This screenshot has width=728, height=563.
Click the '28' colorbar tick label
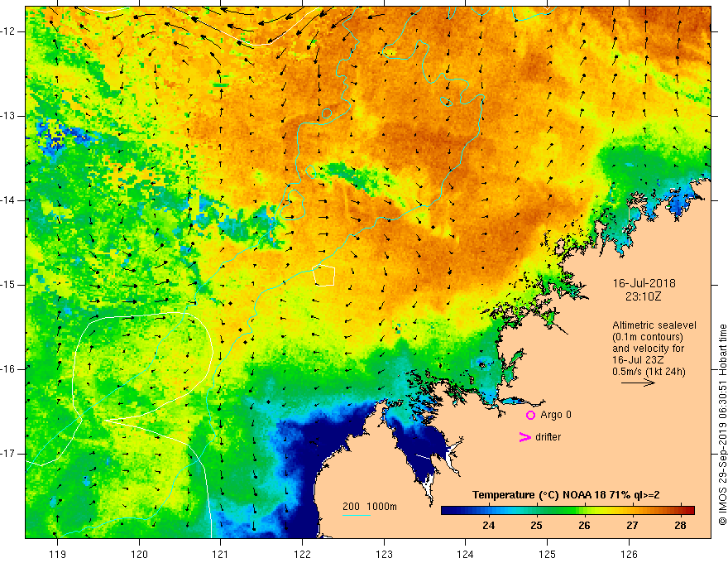680,526
